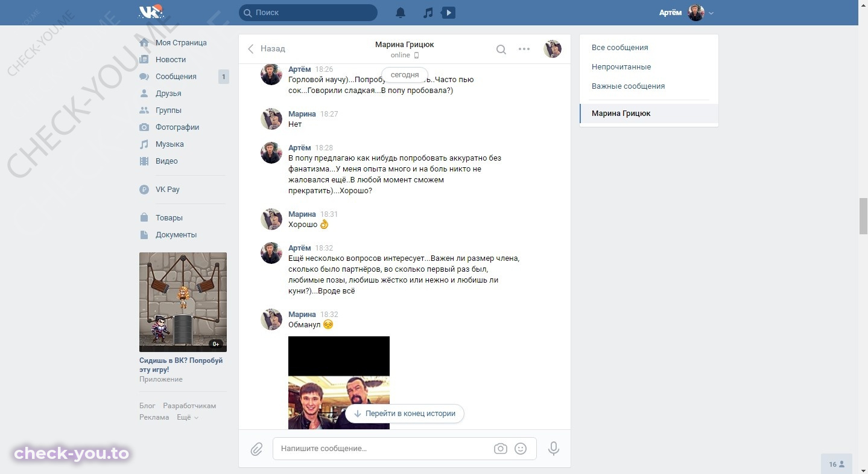Click sender name Артём at 18:32
Viewport: 868px width, 474px height.
300,248
